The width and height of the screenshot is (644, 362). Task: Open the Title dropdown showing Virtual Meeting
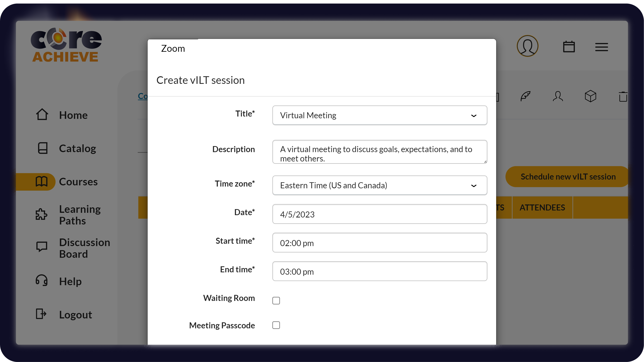coord(380,115)
